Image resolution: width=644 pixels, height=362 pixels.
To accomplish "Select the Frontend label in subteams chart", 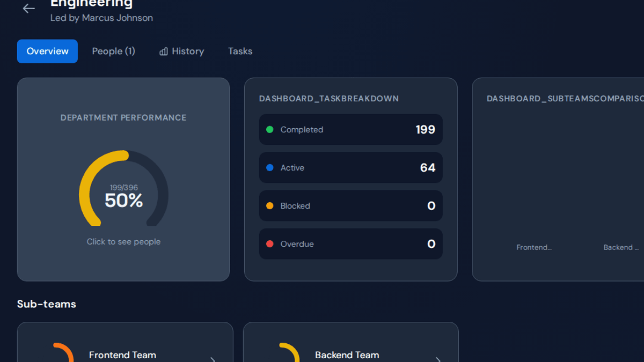I will coord(534,247).
